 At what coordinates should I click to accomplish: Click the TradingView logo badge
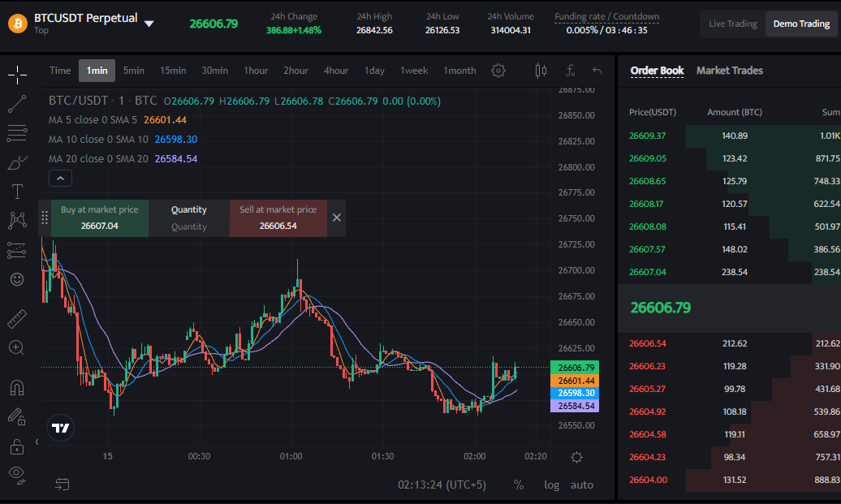[61, 428]
